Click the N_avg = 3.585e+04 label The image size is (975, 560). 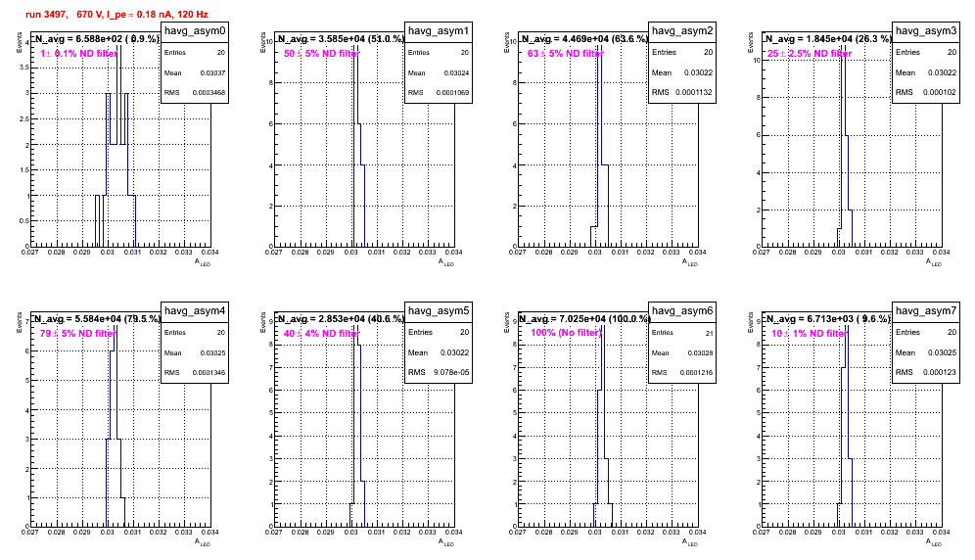(340, 39)
